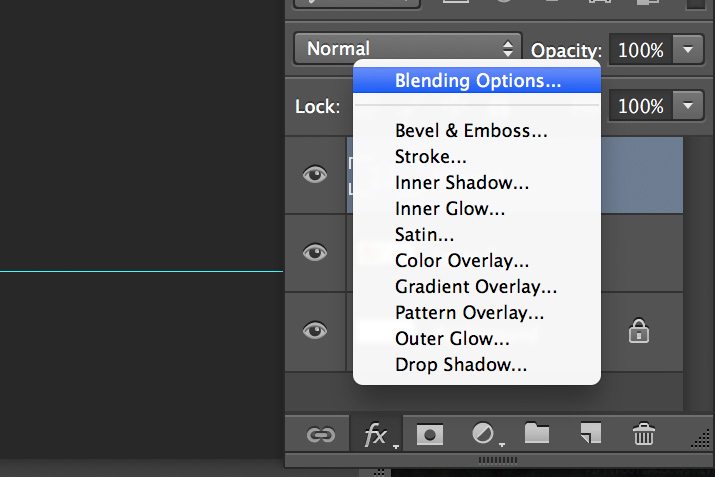Add a layer mask
This screenshot has width=715, height=477.
tap(430, 434)
